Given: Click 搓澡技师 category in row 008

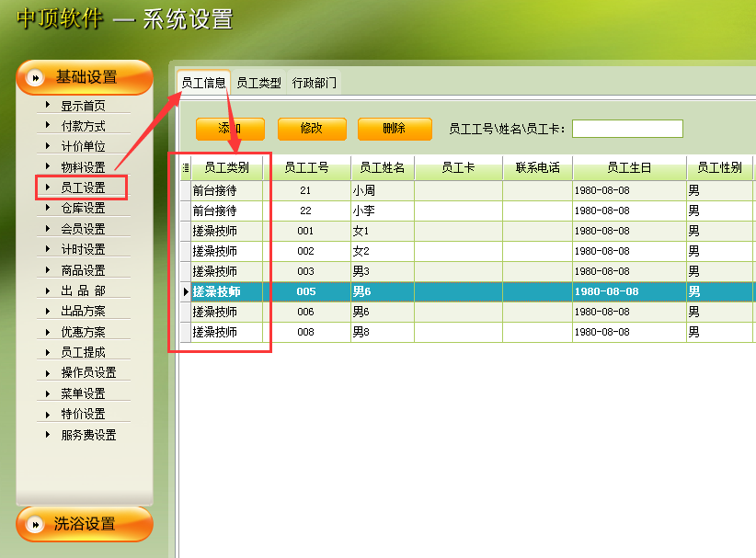Looking at the screenshot, I should click(226, 333).
